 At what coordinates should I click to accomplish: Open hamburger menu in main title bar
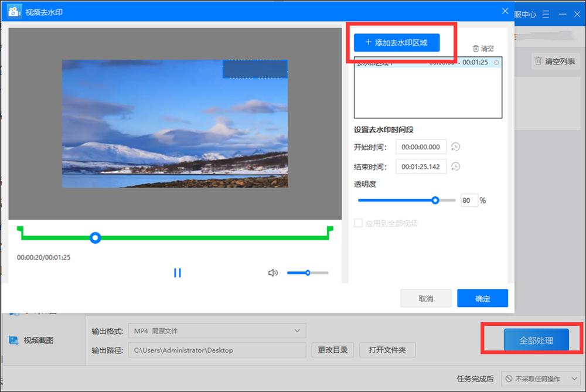(546, 14)
